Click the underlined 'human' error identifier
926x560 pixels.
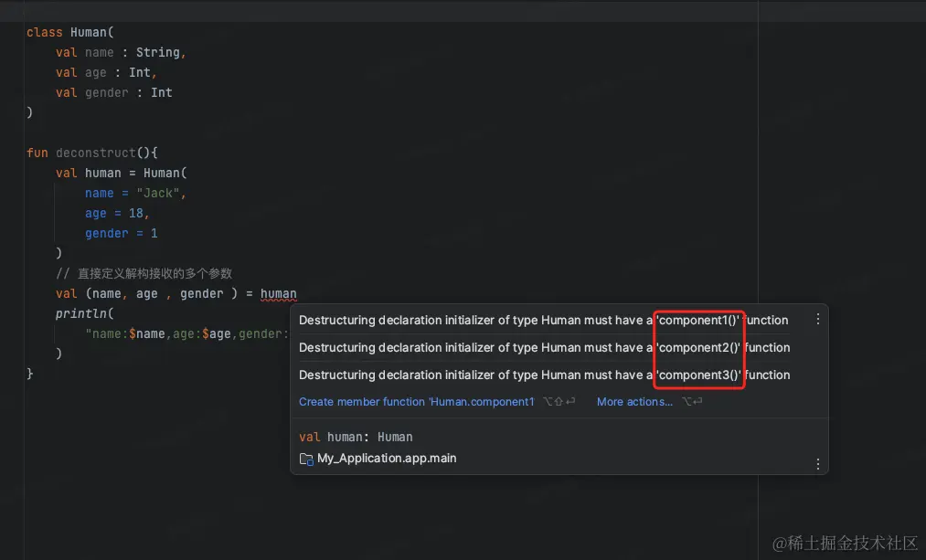[278, 294]
